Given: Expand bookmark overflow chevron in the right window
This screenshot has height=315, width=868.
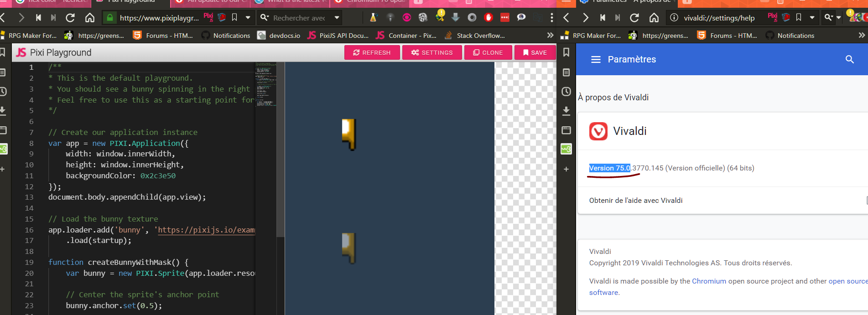Looking at the screenshot, I should (x=861, y=35).
